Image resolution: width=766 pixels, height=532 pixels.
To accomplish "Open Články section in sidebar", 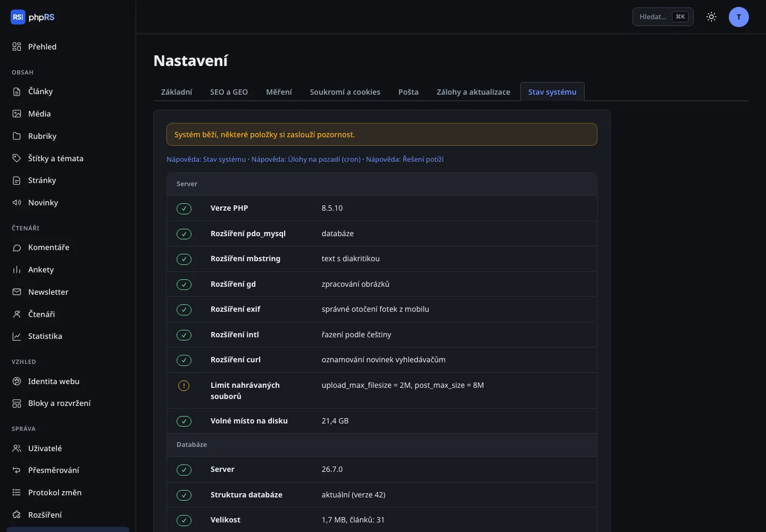I will pyautogui.click(x=68, y=92).
